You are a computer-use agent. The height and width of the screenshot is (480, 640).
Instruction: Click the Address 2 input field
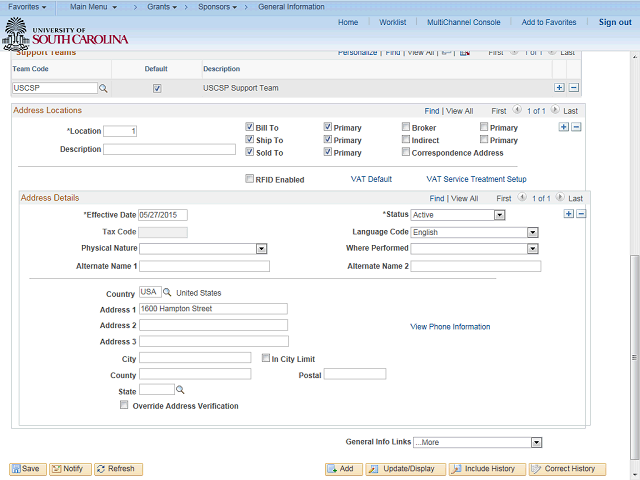pos(213,325)
